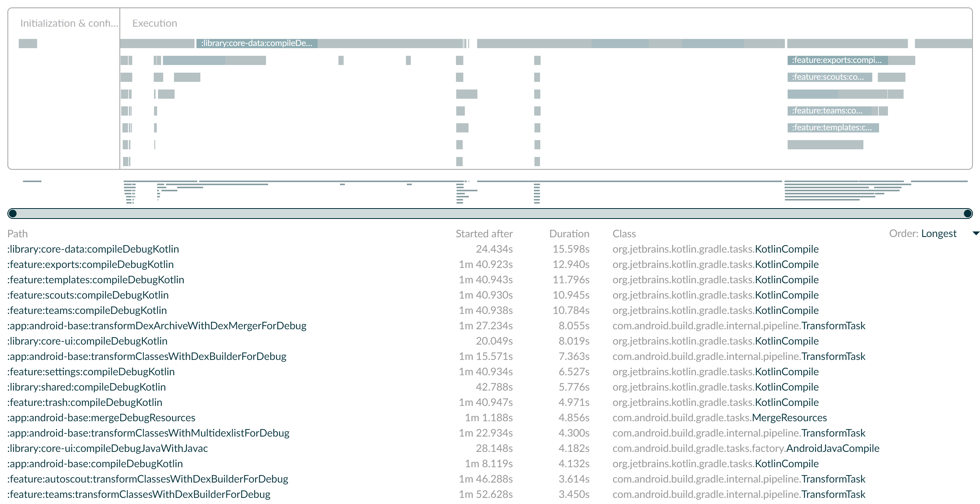Screen dimensions: 980x504
Task: Open :app:android-base:mergeDebugResources task row
Action: click(x=101, y=418)
